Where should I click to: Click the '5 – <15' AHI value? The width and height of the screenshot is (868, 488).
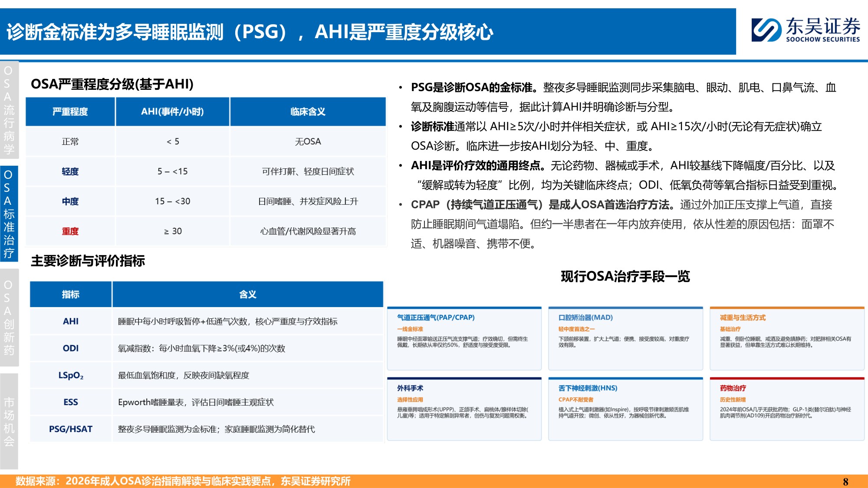pyautogui.click(x=173, y=171)
